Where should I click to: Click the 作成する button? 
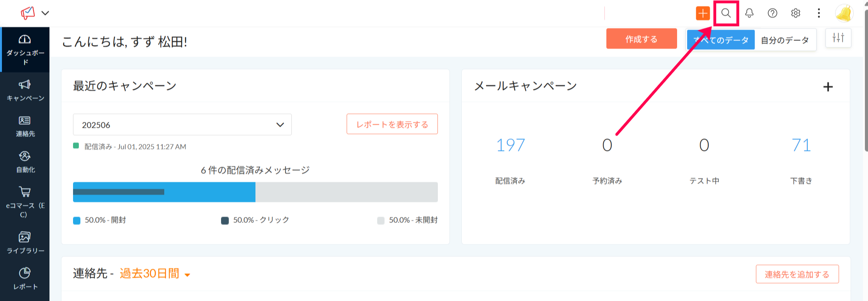[x=641, y=39]
